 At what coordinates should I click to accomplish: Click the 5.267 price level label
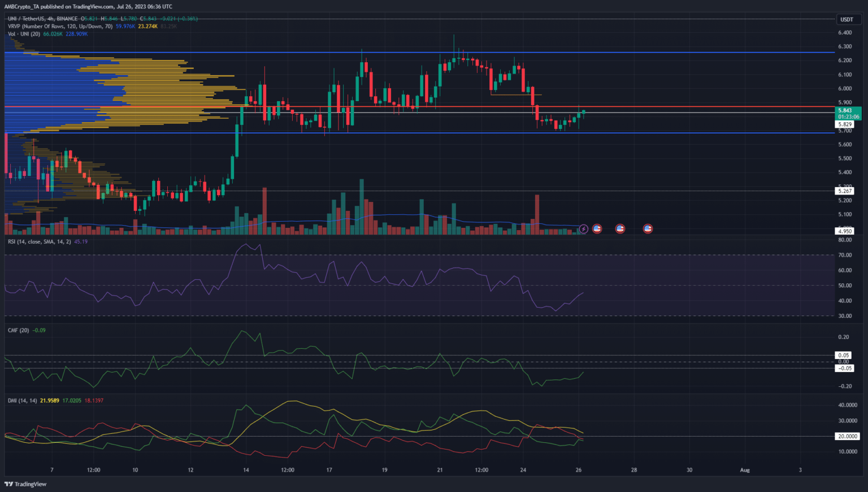[845, 191]
